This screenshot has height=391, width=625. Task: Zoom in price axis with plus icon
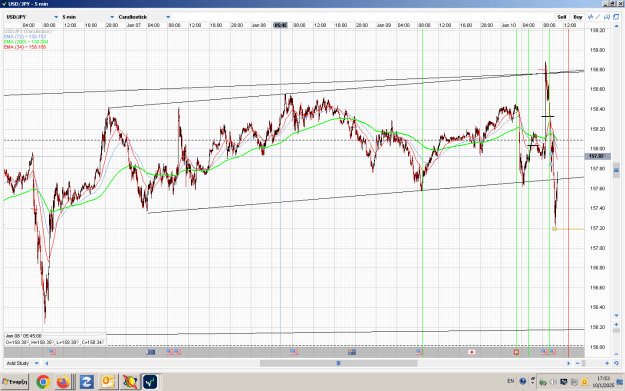click(616, 324)
